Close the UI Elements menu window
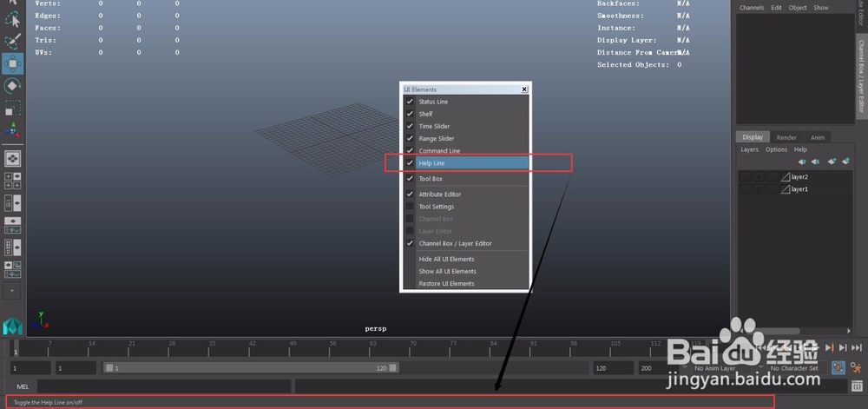868x409 pixels. click(524, 89)
